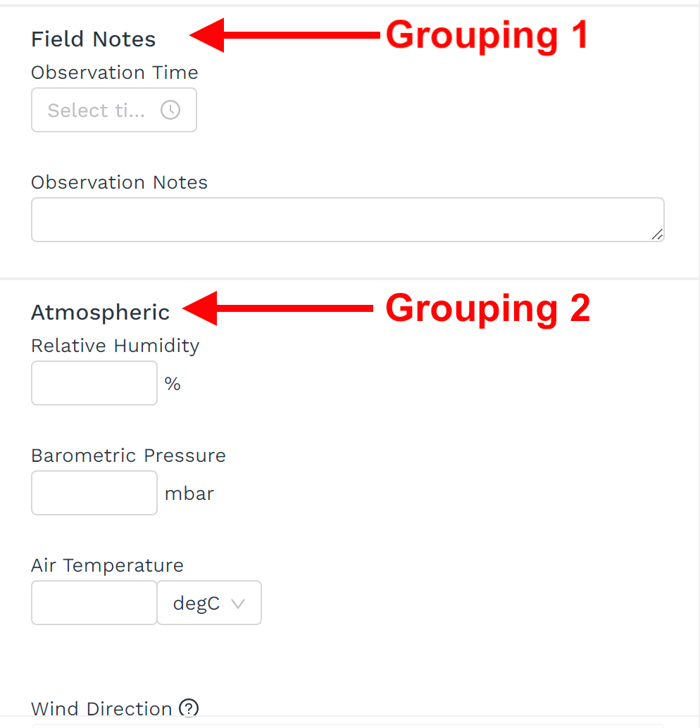Click the Field Notes section heading
This screenshot has height=728, width=700.
[x=93, y=39]
